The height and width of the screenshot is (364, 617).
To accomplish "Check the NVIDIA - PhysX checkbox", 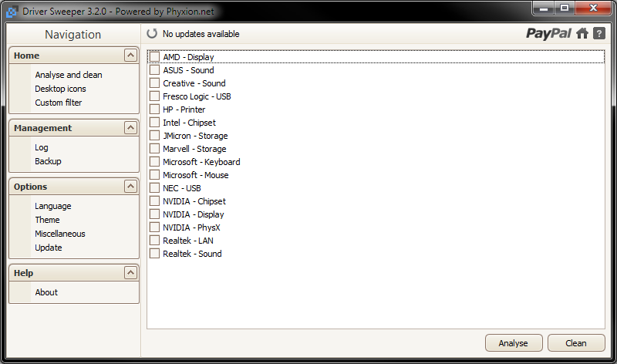I will 155,228.
